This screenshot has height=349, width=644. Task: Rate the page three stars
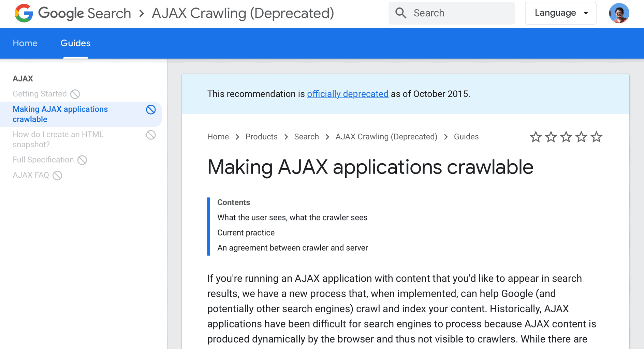(x=566, y=137)
